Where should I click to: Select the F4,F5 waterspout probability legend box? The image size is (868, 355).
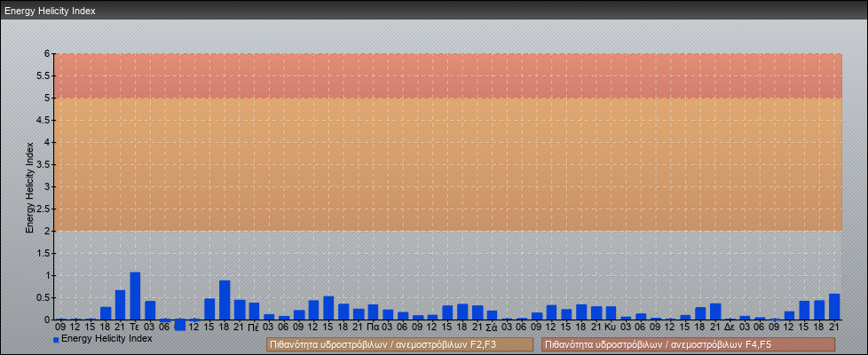(688, 344)
